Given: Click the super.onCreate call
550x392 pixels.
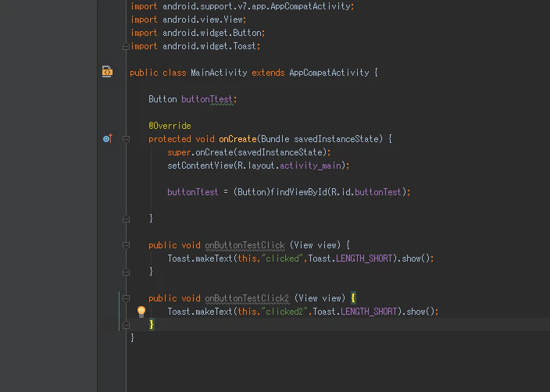Looking at the screenshot, I should click(248, 152).
